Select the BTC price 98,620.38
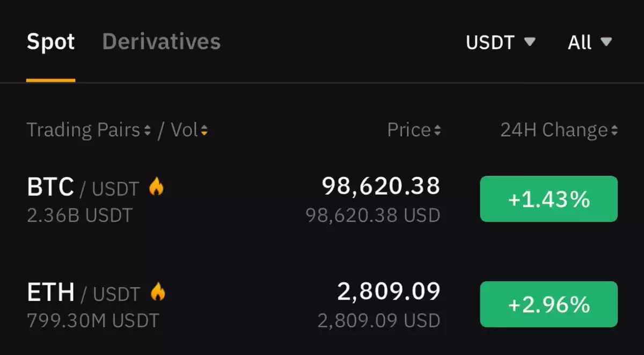 [381, 186]
